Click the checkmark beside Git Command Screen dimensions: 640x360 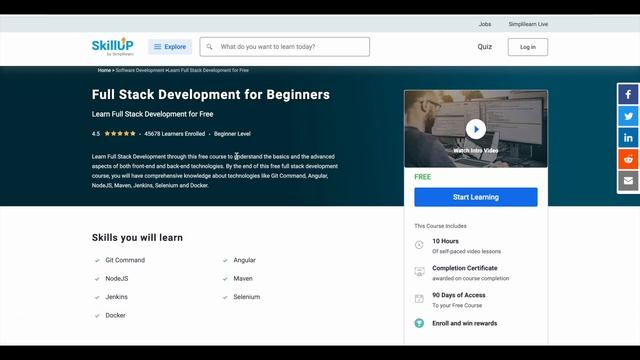point(97,260)
